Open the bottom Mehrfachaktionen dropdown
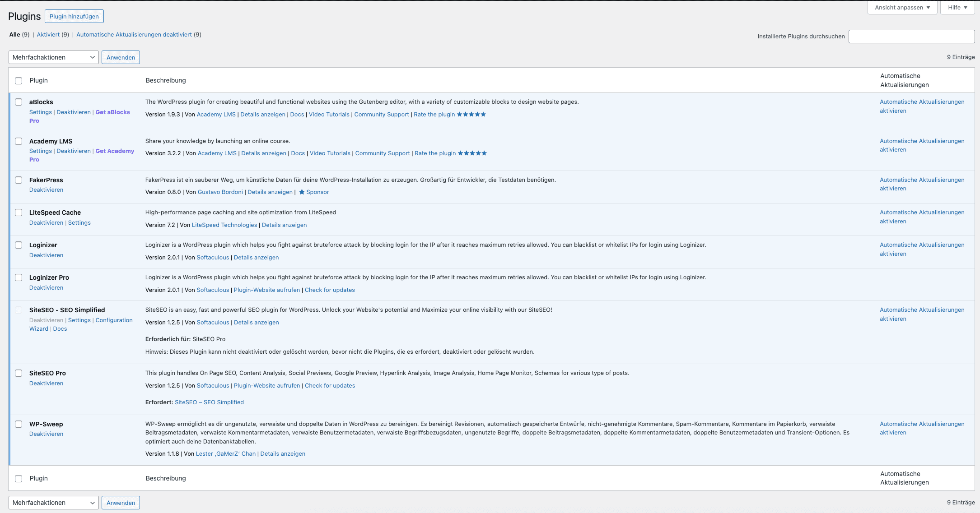 pyautogui.click(x=54, y=503)
